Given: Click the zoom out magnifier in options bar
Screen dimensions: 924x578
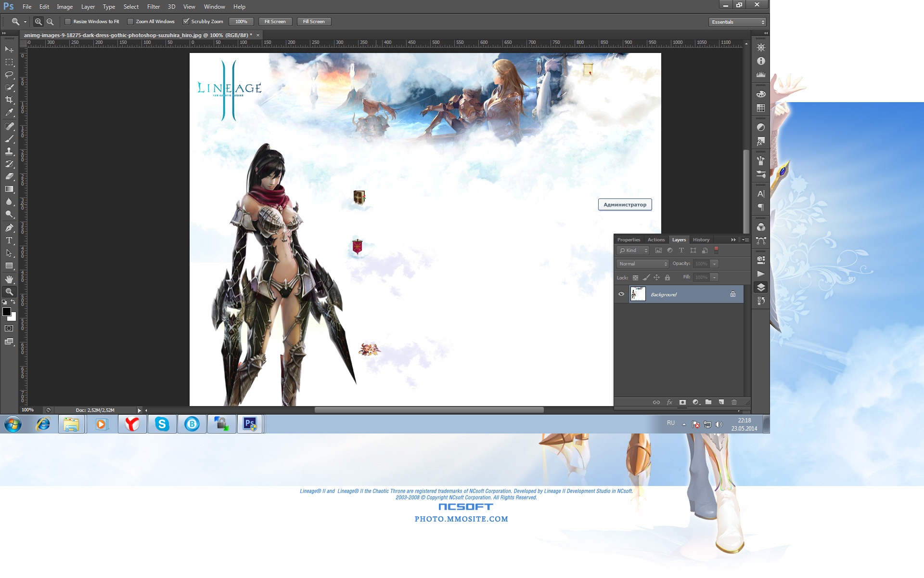Looking at the screenshot, I should [x=50, y=22].
